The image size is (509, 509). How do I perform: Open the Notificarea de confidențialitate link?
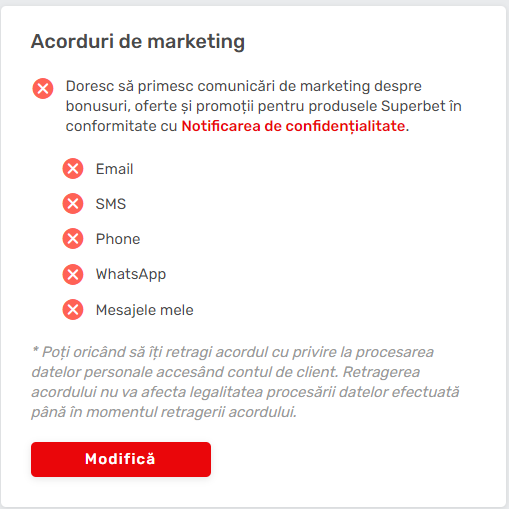[x=293, y=126]
